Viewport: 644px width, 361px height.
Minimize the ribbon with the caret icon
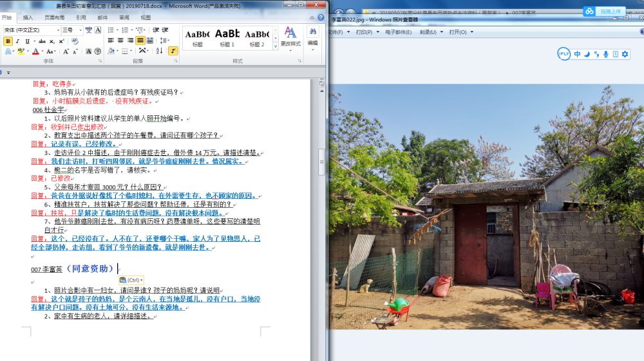coord(312,17)
